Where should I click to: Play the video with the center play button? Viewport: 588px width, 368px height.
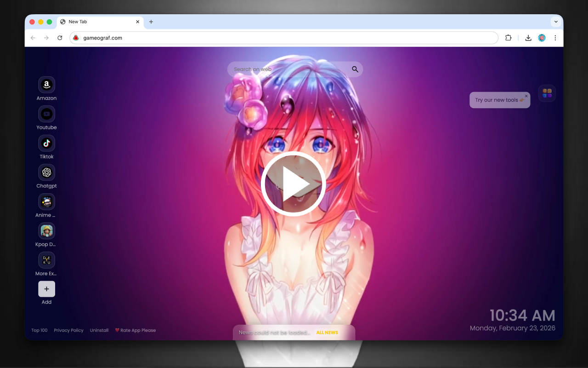pos(294,184)
